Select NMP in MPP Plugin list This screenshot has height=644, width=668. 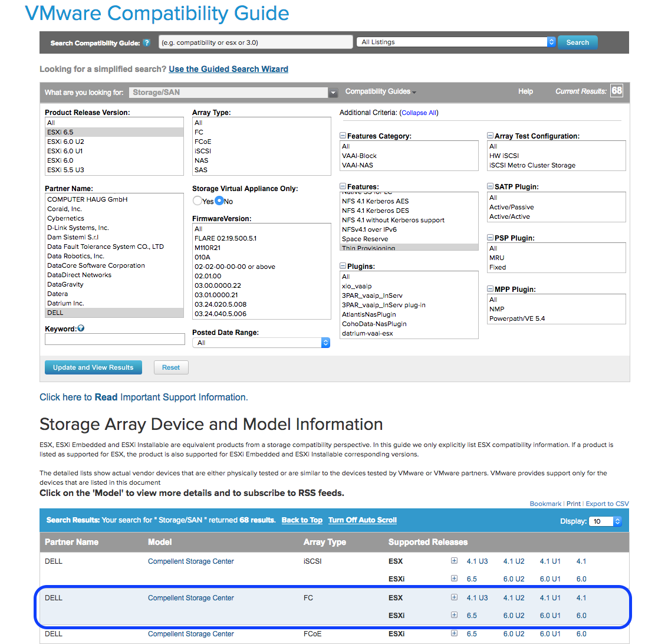point(557,309)
